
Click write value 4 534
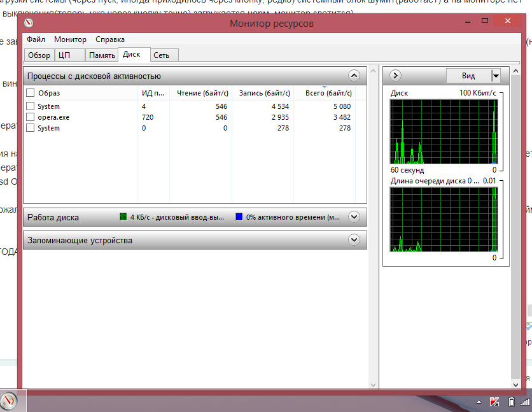[280, 106]
